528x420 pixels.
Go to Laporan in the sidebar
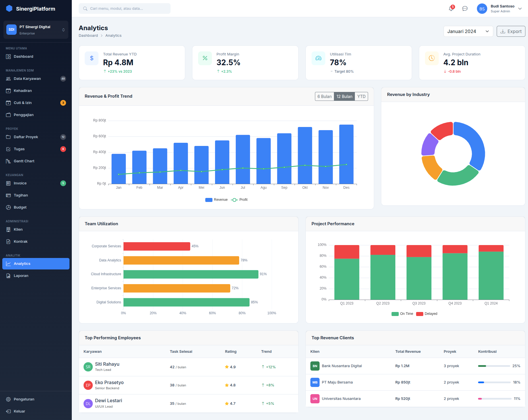coord(21,276)
